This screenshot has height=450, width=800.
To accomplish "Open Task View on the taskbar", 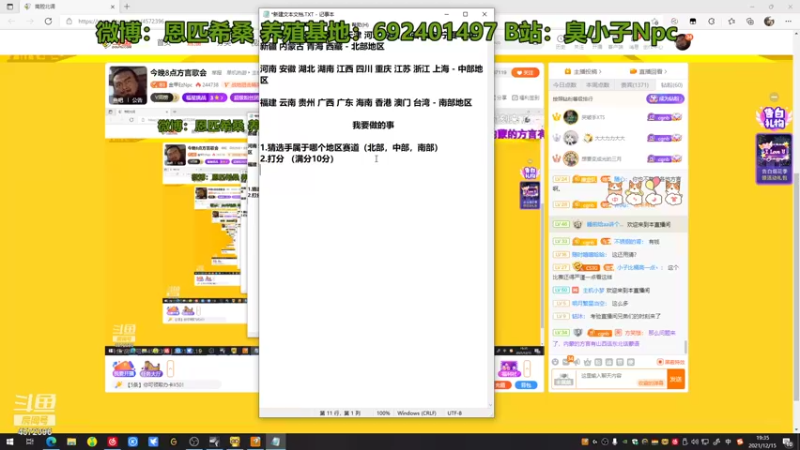I will tap(30, 441).
